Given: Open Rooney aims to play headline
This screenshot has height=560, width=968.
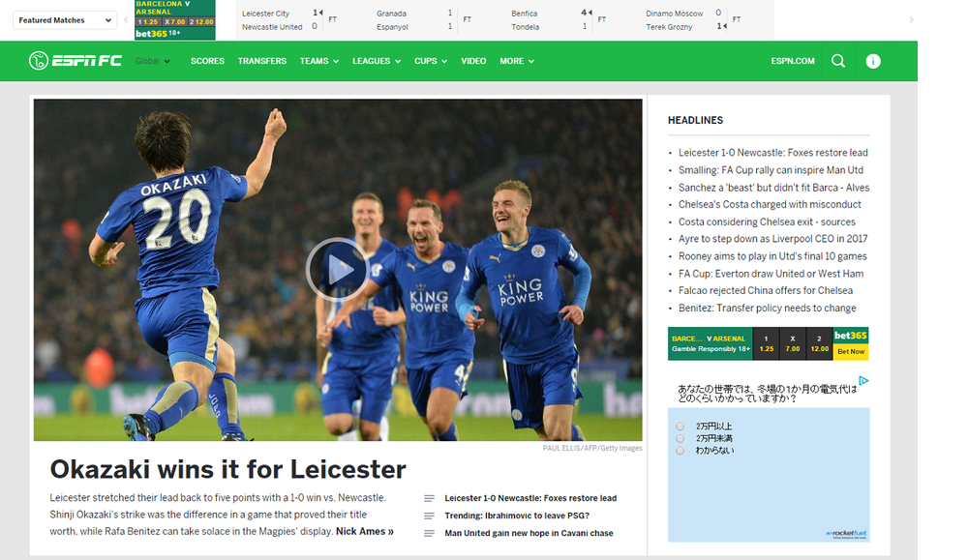Looking at the screenshot, I should pyautogui.click(x=772, y=256).
